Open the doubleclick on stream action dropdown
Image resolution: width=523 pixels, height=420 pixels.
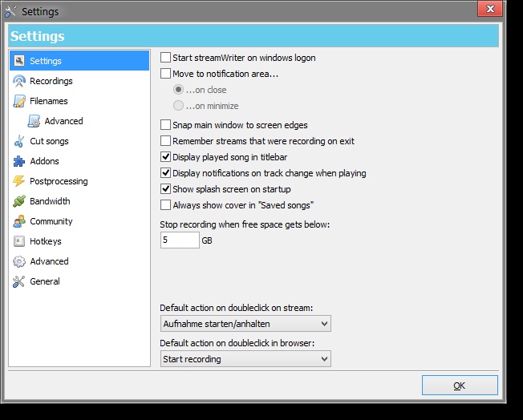245,323
